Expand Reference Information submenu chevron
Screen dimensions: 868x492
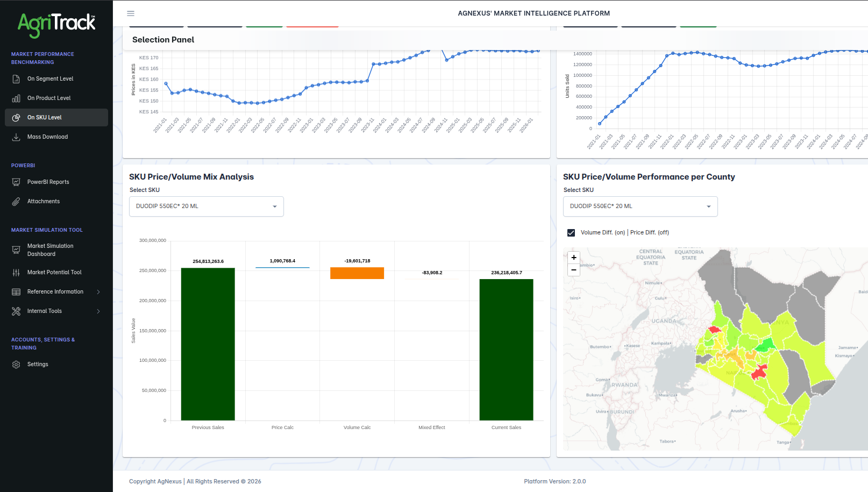point(98,292)
